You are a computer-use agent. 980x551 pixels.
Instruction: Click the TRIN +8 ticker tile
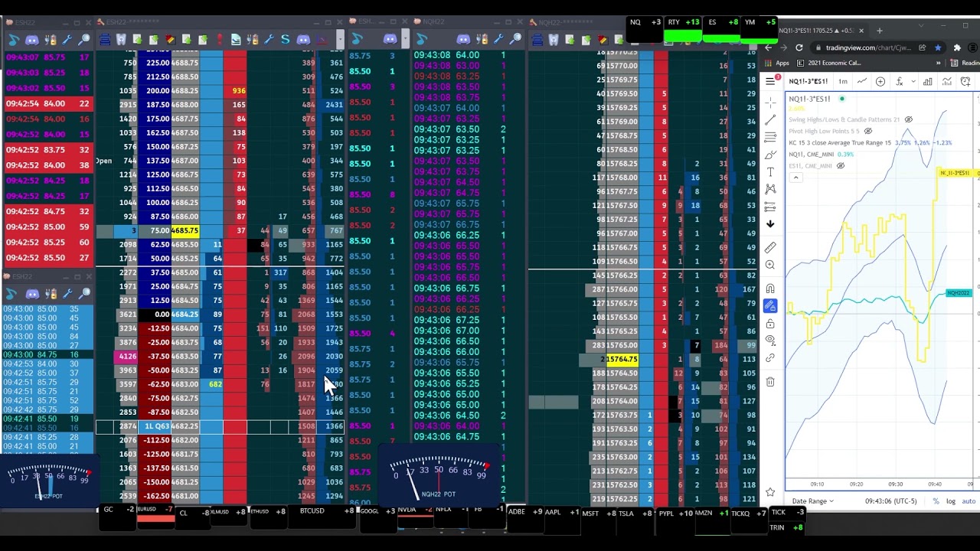786,527
